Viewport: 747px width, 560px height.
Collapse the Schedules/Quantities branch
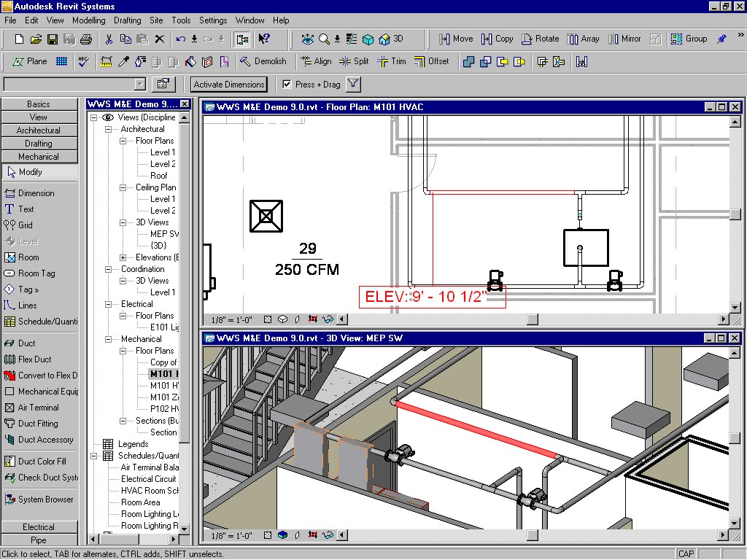94,456
